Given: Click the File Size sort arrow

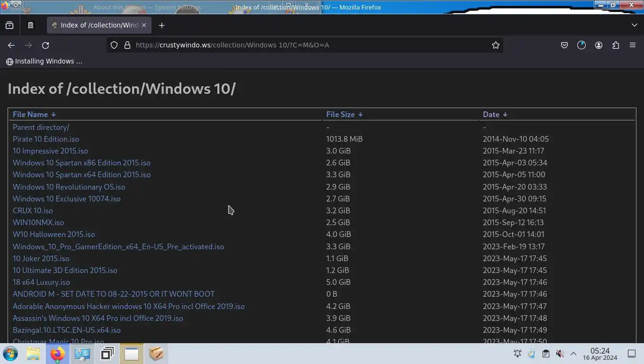Looking at the screenshot, I should [360, 115].
